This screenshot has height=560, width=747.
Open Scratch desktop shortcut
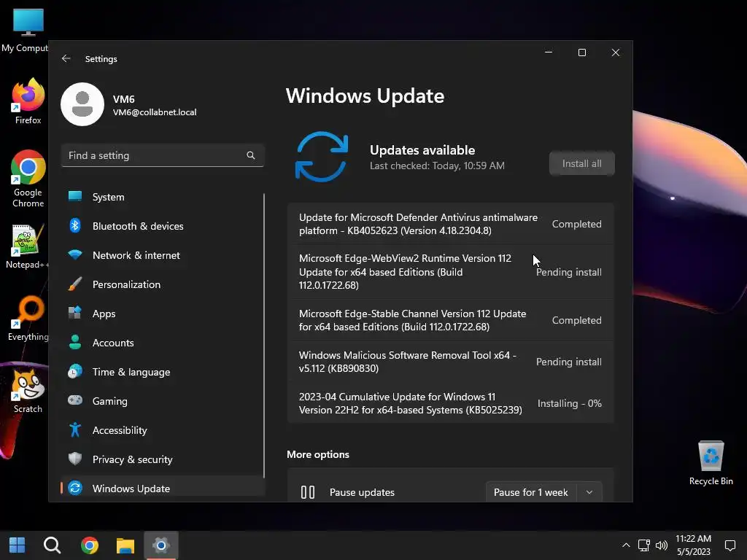click(x=28, y=392)
